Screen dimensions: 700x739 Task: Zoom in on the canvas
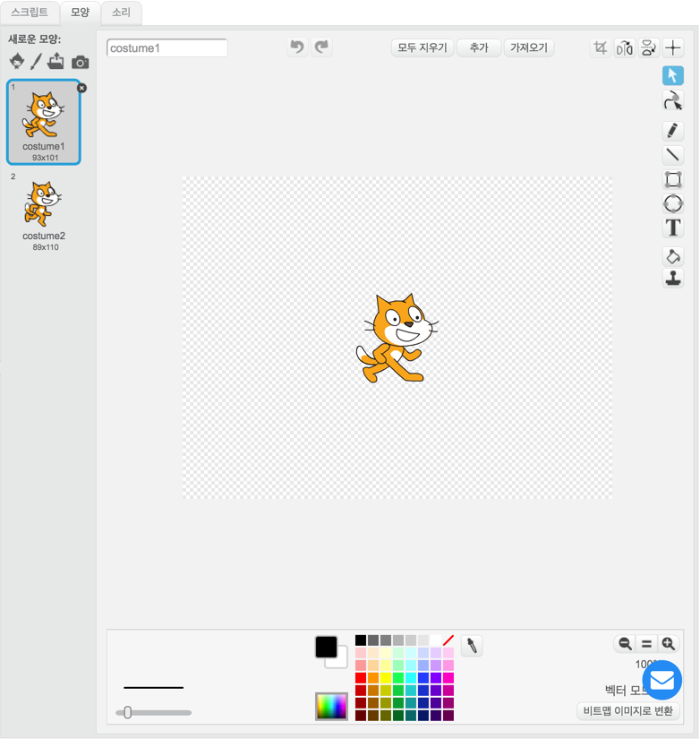pos(669,643)
